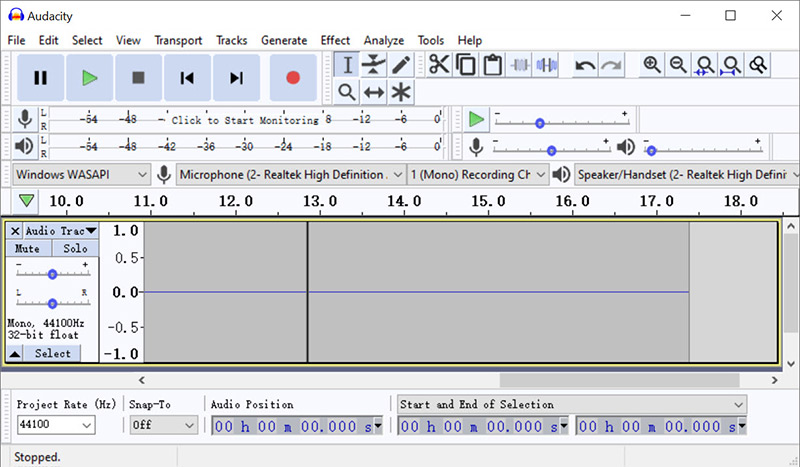Select the Selection (I-beam) tool

pos(347,65)
